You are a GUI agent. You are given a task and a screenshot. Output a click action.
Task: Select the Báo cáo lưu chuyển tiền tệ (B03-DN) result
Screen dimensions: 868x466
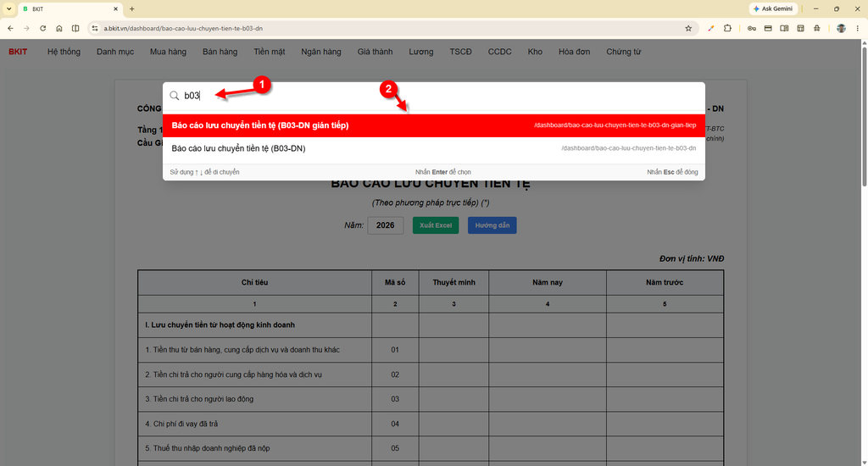click(x=433, y=148)
